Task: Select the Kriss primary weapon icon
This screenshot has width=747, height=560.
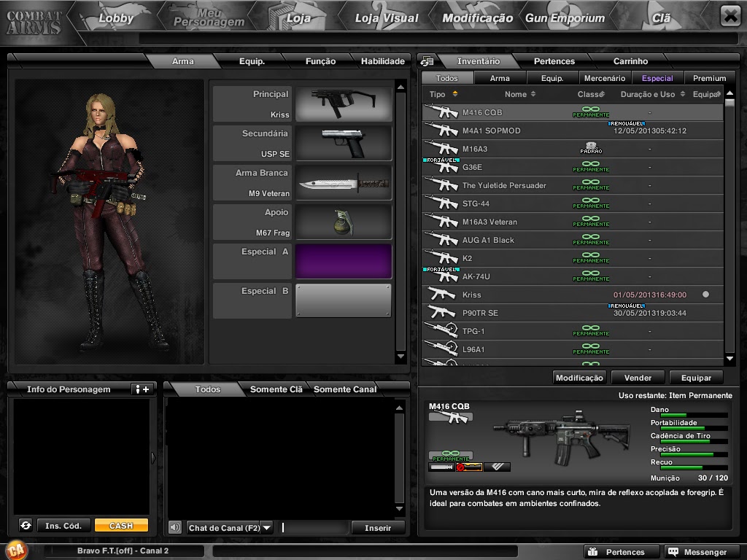Action: [343, 104]
